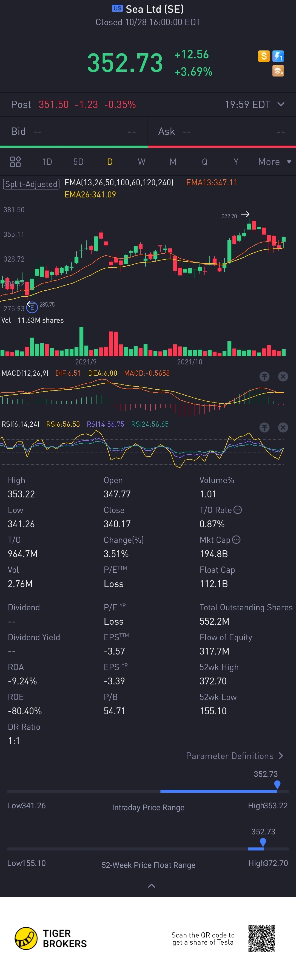
Task: Tap the DR Ratio value 1:1
Action: point(14,741)
